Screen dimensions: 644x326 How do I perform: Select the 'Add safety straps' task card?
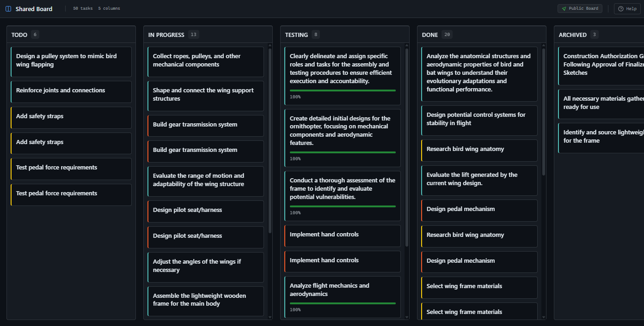(71, 117)
